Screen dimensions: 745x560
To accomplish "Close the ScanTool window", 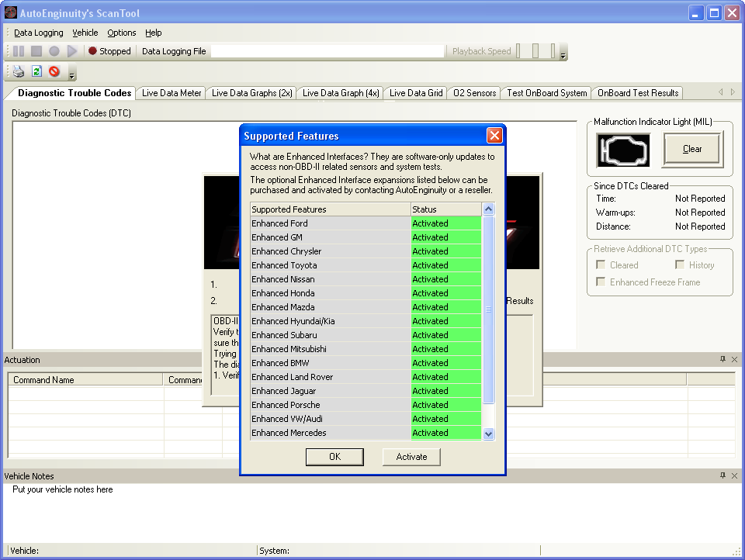I will (732, 13).
